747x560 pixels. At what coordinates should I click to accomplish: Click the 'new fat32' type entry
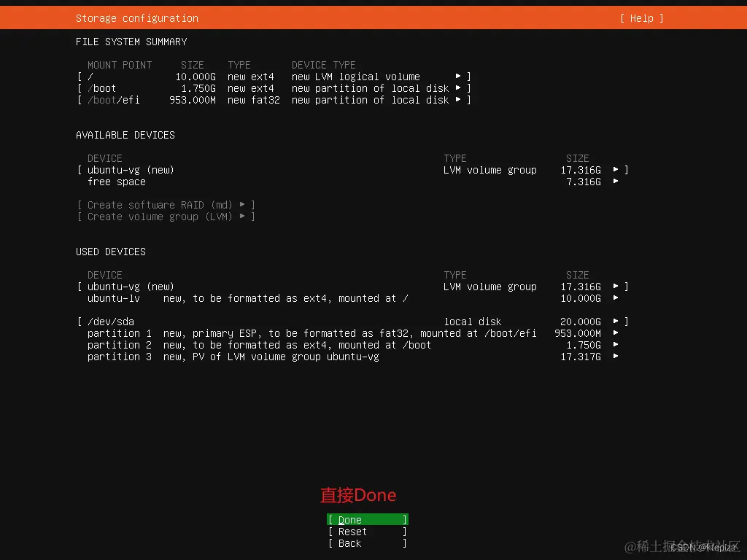click(x=253, y=100)
